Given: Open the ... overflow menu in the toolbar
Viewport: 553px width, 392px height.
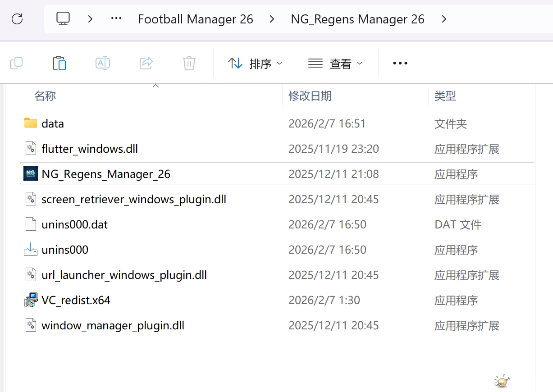Looking at the screenshot, I should pyautogui.click(x=400, y=64).
